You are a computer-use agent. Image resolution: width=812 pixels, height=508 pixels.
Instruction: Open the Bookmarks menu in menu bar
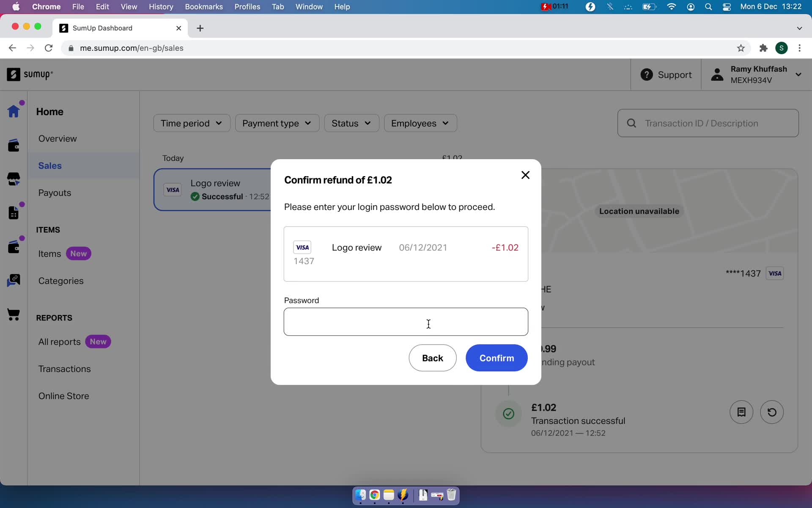point(203,6)
